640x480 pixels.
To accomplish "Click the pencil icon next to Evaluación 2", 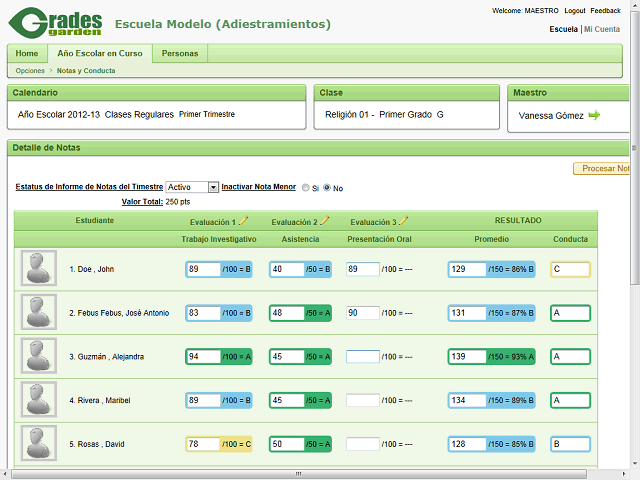I will (324, 221).
